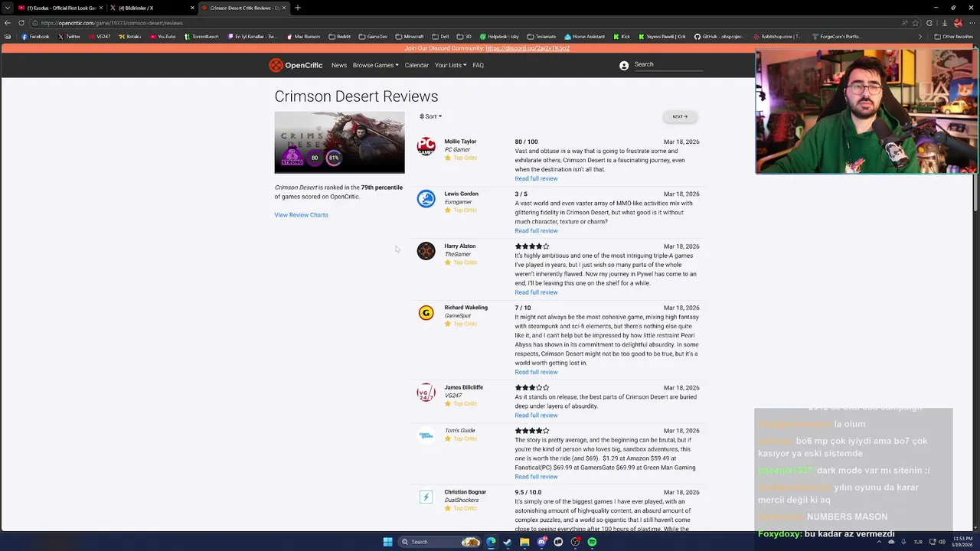The width and height of the screenshot is (980, 551).
Task: Open GitHub obsproject bookmark
Action: pyautogui.click(x=720, y=36)
